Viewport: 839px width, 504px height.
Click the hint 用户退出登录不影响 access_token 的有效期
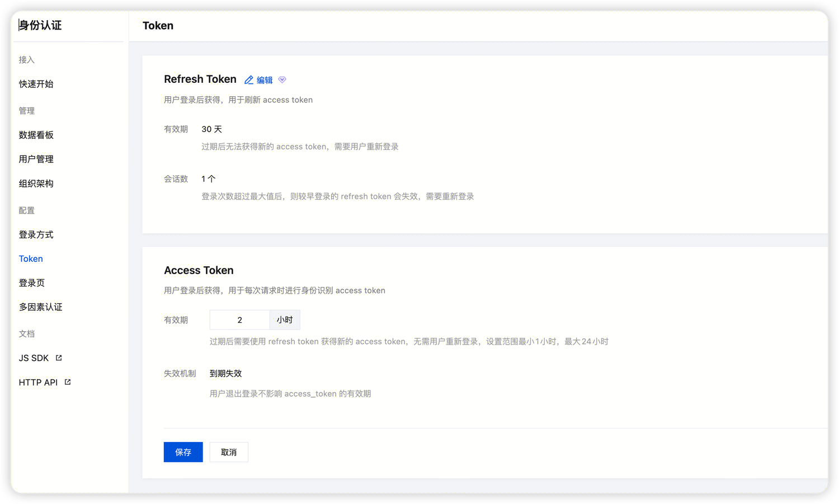click(x=290, y=394)
